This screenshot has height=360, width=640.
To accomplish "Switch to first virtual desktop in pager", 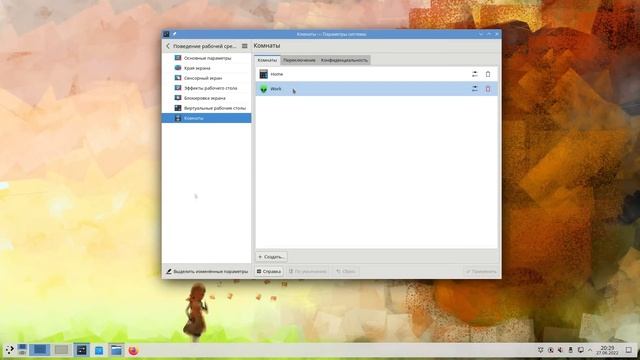I will (40, 350).
